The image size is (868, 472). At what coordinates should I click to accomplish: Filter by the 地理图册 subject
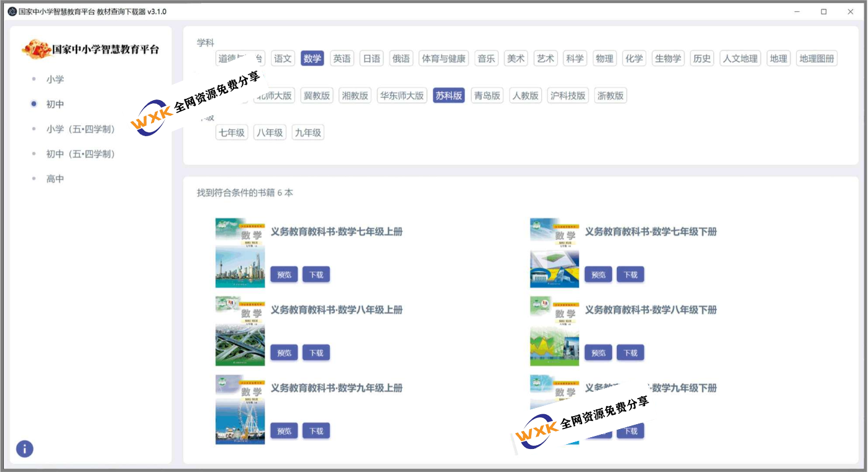pos(817,58)
